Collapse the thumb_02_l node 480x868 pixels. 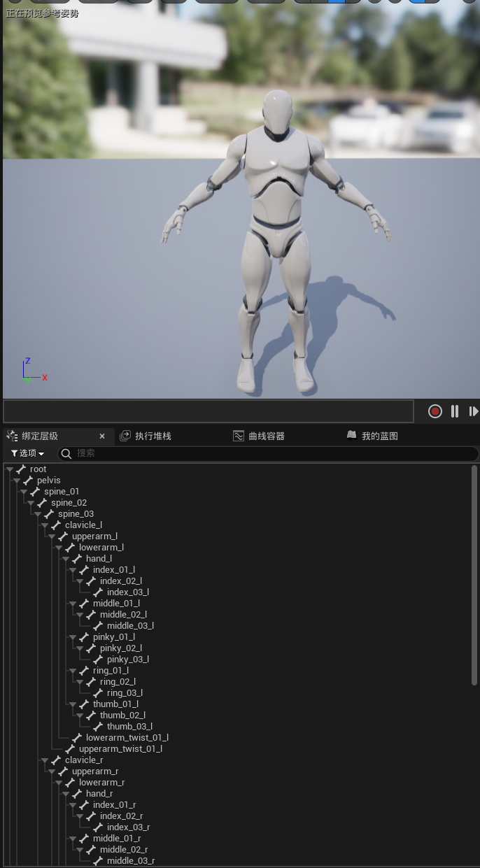pyautogui.click(x=80, y=716)
